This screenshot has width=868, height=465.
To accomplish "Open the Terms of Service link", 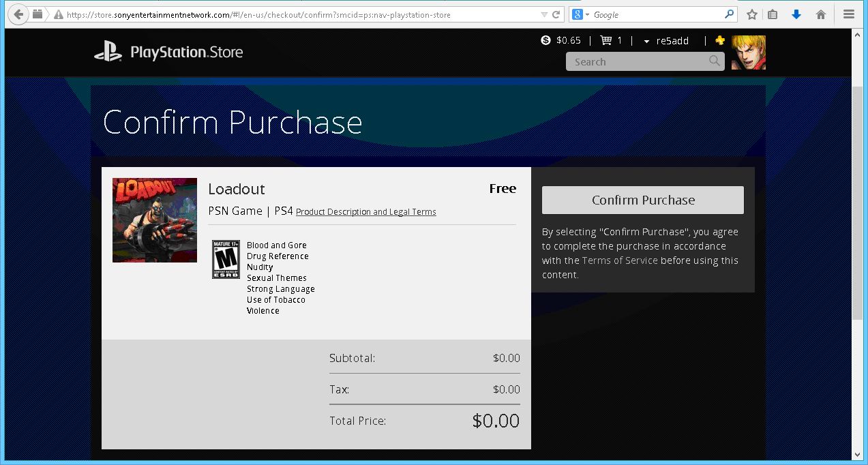I will (x=620, y=260).
